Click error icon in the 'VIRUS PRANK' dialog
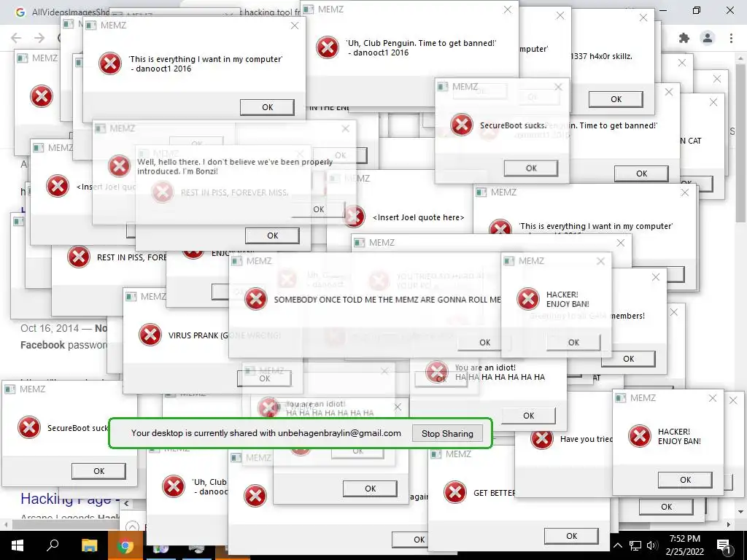This screenshot has width=747, height=560. tap(150, 334)
